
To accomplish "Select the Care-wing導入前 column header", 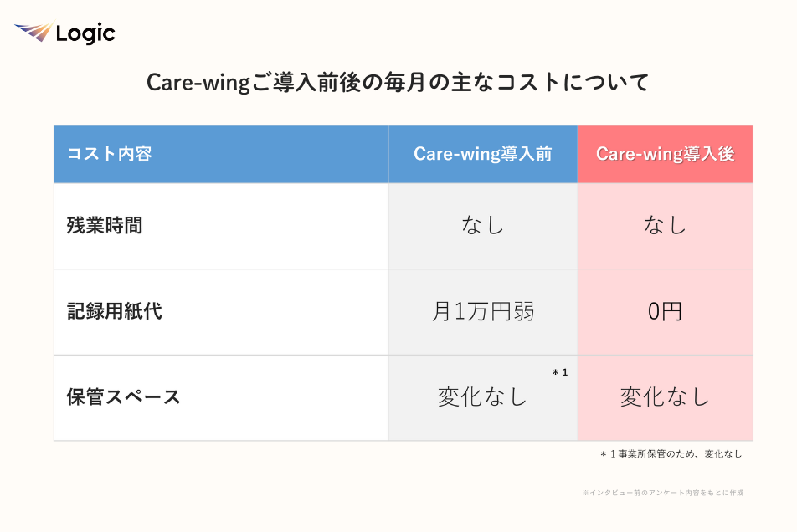I will (483, 154).
